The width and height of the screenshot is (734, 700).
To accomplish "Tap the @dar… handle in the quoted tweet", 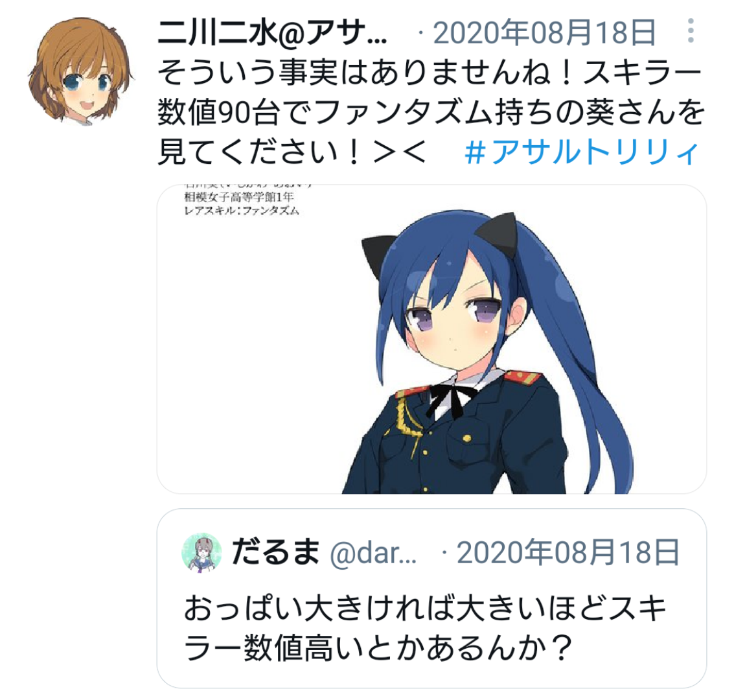I will click(x=373, y=553).
